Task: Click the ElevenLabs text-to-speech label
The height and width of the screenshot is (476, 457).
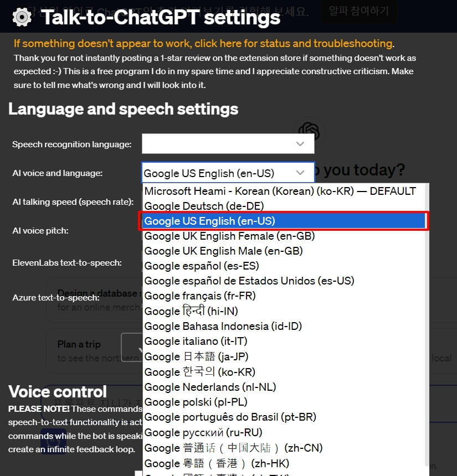Action: (67, 262)
